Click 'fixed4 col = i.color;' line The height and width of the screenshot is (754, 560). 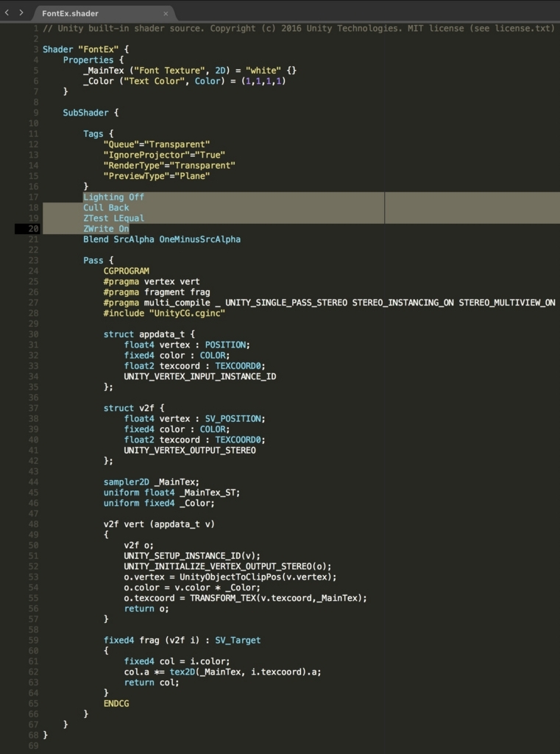coord(177,662)
